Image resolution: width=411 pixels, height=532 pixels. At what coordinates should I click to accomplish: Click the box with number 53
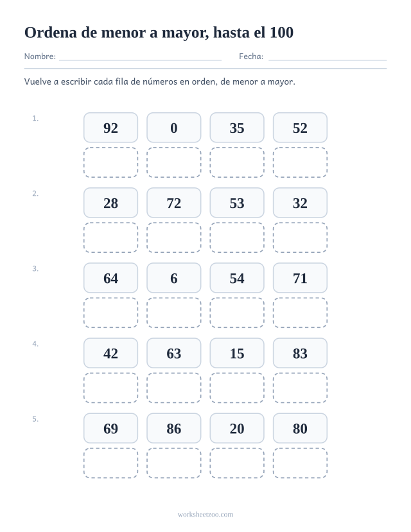click(237, 203)
